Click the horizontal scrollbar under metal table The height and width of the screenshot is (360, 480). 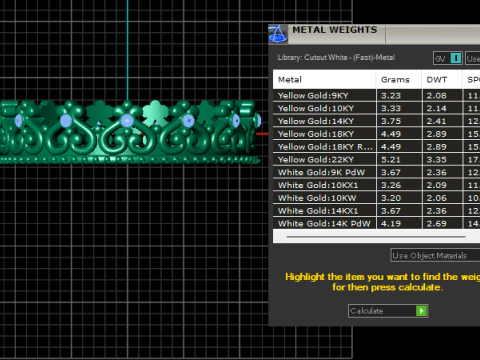pyautogui.click(x=376, y=237)
